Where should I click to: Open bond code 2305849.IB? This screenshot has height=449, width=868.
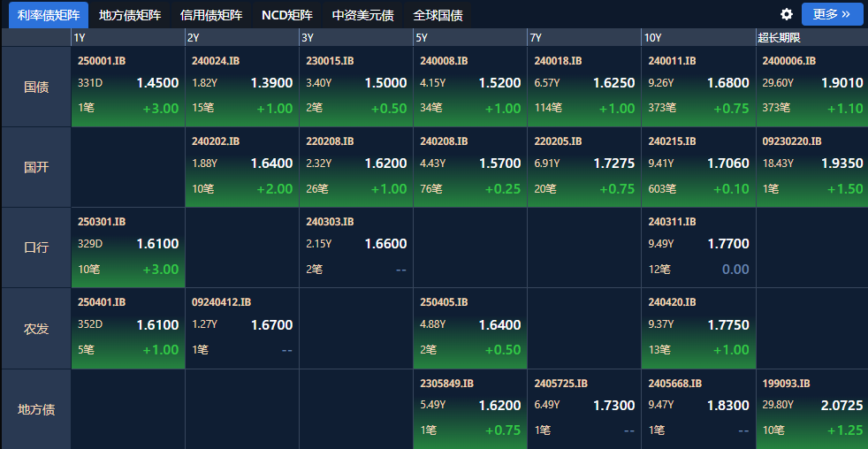(x=446, y=384)
